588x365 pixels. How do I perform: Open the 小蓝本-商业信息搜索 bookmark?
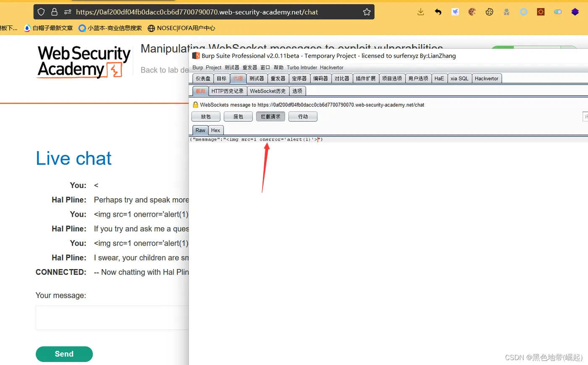(x=110, y=28)
